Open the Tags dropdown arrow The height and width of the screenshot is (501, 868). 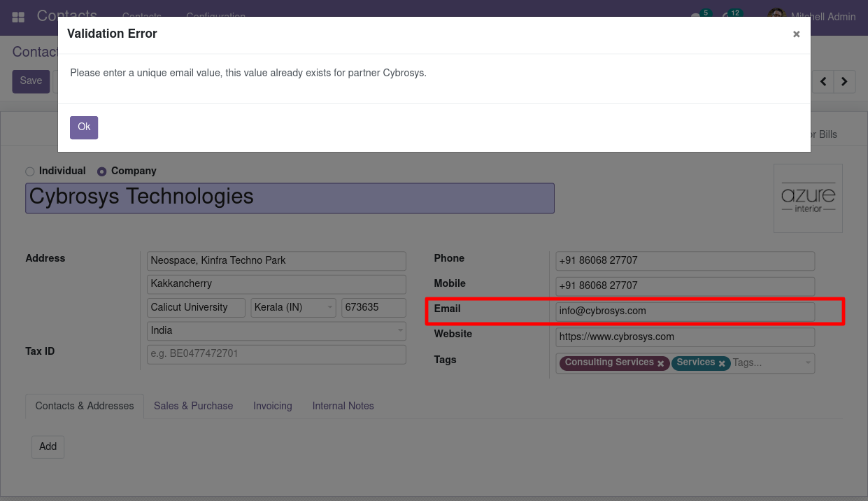coord(808,363)
